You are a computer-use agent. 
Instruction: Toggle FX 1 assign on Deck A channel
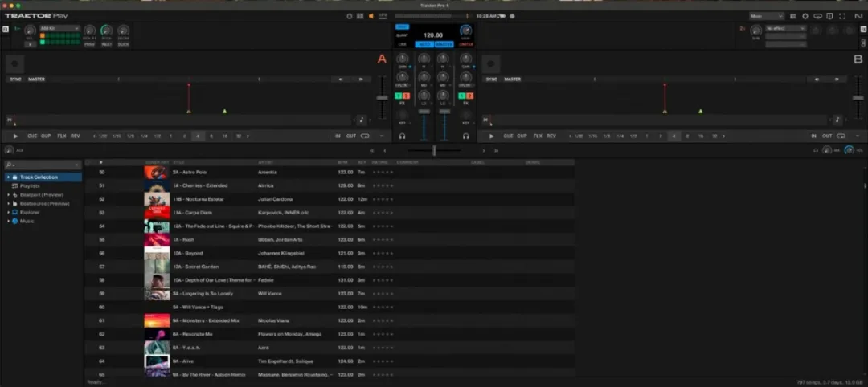399,96
